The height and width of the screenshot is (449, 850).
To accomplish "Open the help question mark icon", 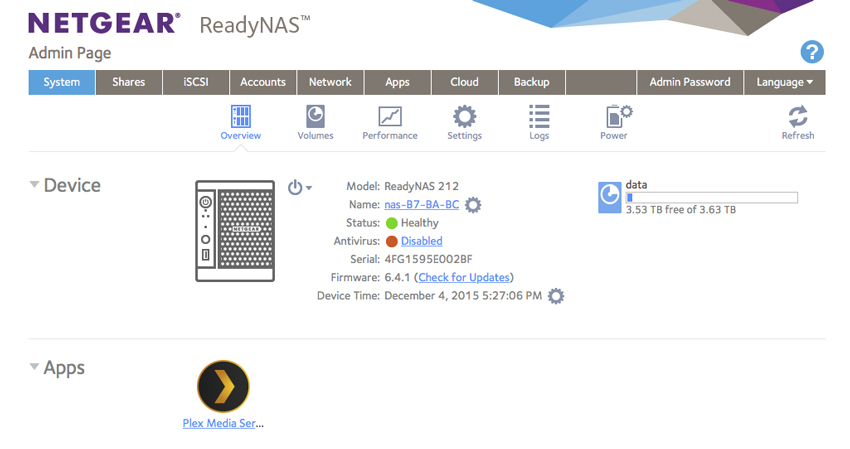I will (x=812, y=52).
